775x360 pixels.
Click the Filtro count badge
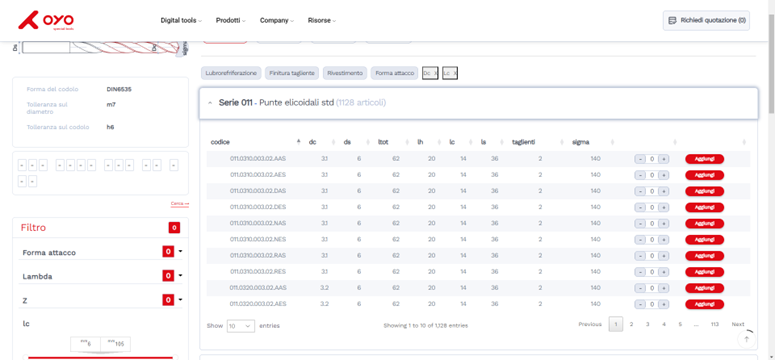pyautogui.click(x=174, y=227)
